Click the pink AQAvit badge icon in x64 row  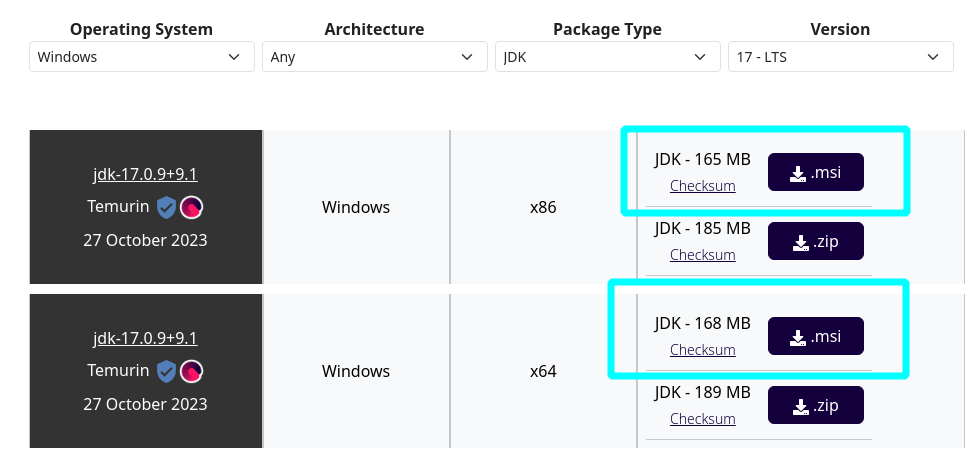(192, 371)
